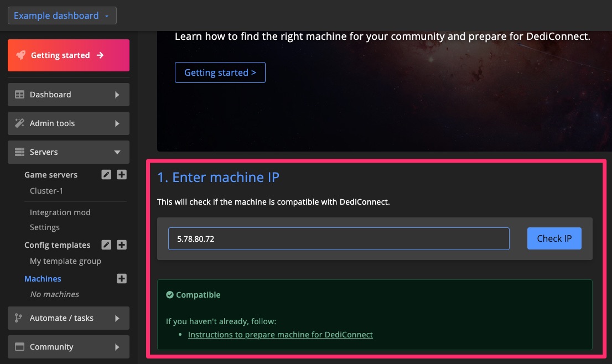Click the plus icon next to Game servers
Screen dimensions: 612x364
(122, 174)
